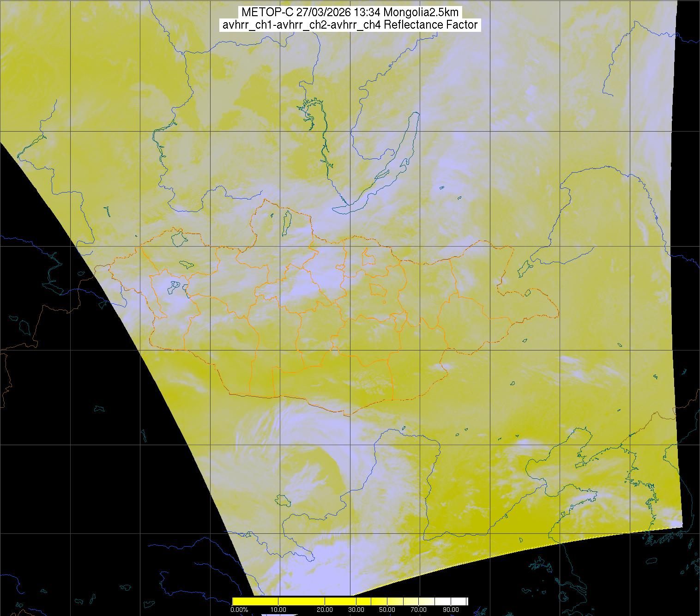Screen dimensions: 700x616
Task: Click the avhrr channel Reflectance Factor label
Action: pyautogui.click(x=350, y=25)
